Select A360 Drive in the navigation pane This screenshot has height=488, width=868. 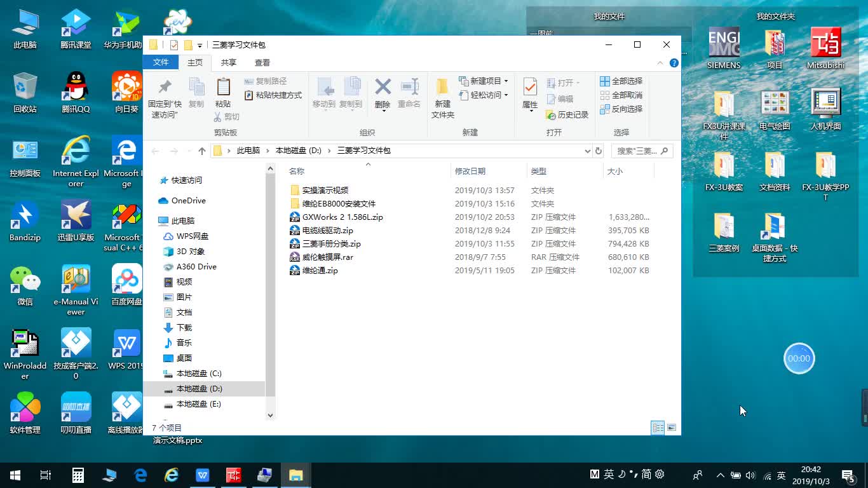[x=196, y=267]
